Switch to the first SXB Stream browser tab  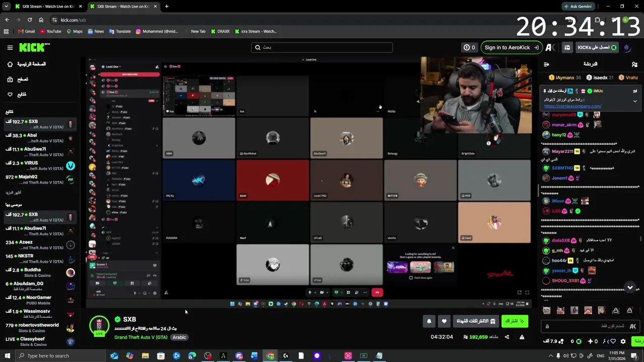tap(48, 7)
